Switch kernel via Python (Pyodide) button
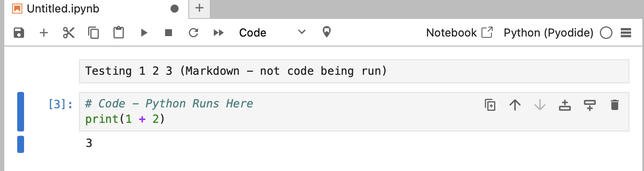The image size is (644, 171). (x=549, y=33)
